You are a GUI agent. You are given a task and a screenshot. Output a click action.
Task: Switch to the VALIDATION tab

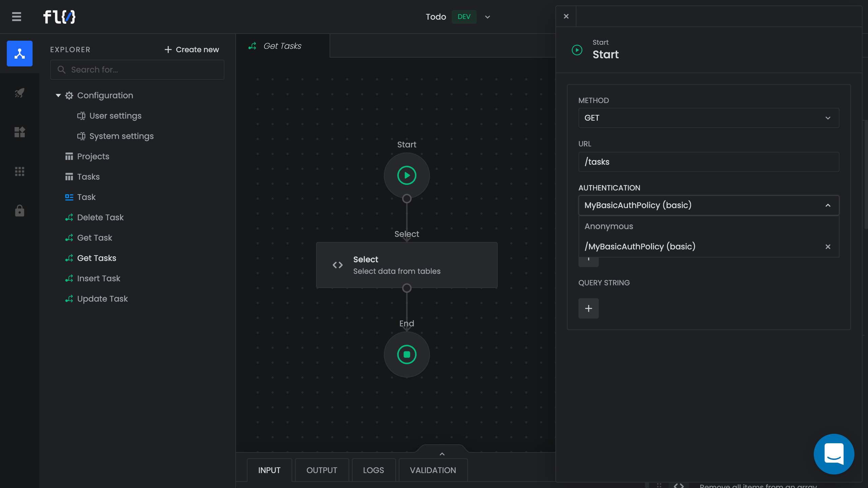(x=433, y=470)
